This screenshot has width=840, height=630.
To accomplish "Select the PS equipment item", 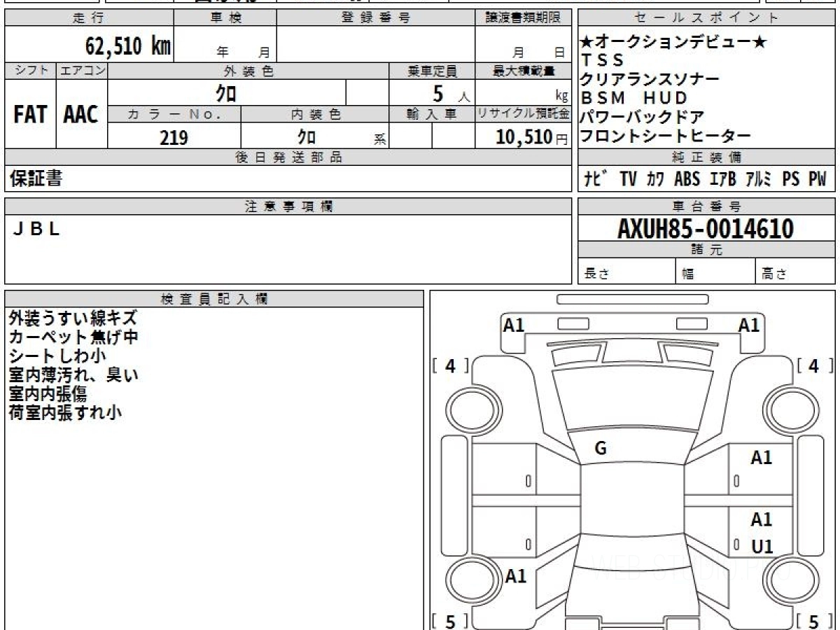I will (x=791, y=179).
